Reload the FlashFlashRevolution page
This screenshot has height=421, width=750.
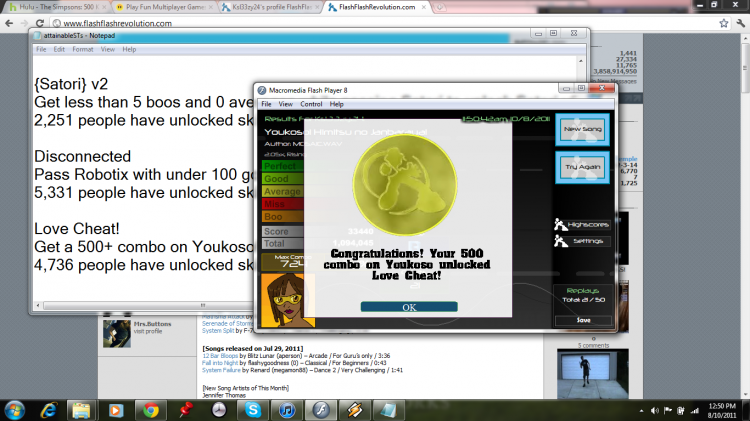pyautogui.click(x=40, y=23)
